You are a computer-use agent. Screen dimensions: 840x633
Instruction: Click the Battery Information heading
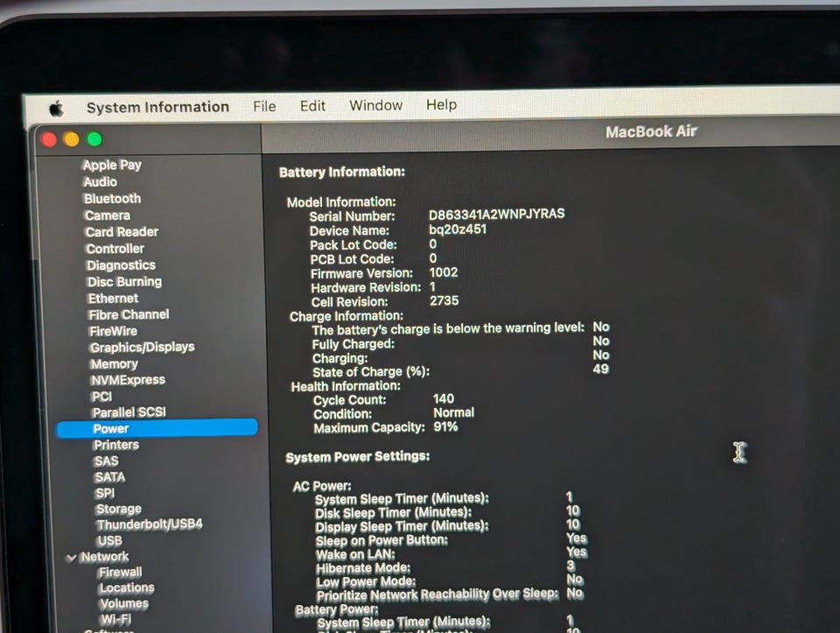coord(342,172)
